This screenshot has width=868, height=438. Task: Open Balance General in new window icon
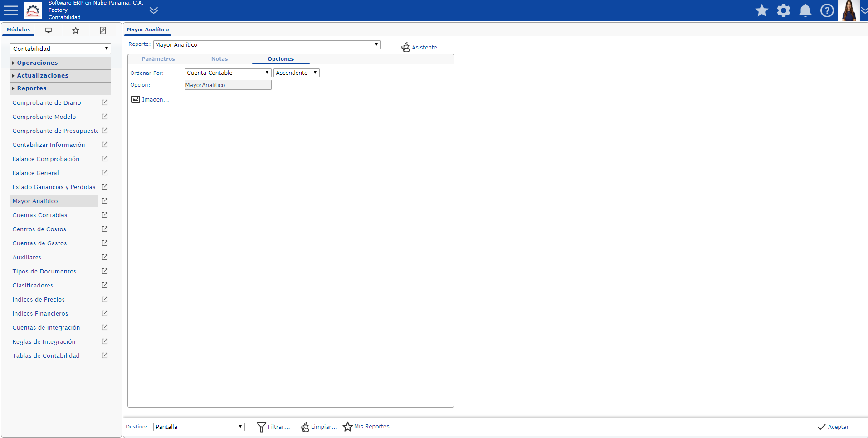click(x=105, y=173)
